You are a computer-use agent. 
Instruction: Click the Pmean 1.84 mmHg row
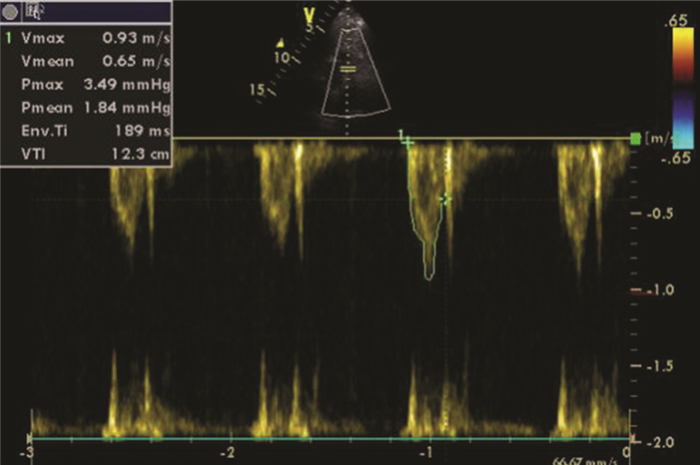pyautogui.click(x=88, y=108)
